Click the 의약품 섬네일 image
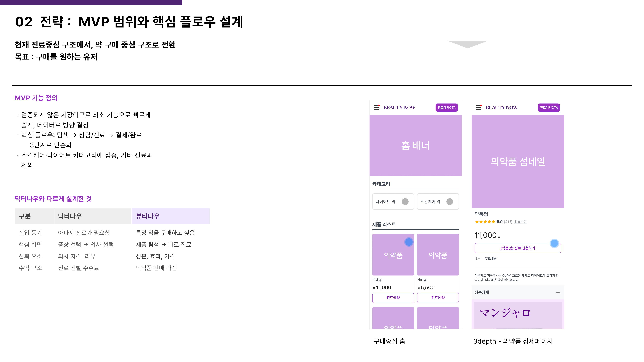This screenshot has height=362, width=644. [x=518, y=162]
